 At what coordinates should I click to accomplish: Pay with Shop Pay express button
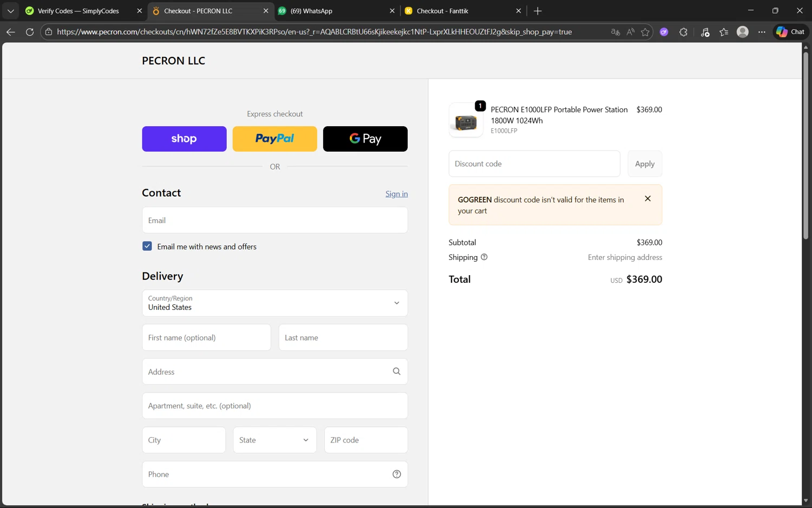pyautogui.click(x=184, y=139)
